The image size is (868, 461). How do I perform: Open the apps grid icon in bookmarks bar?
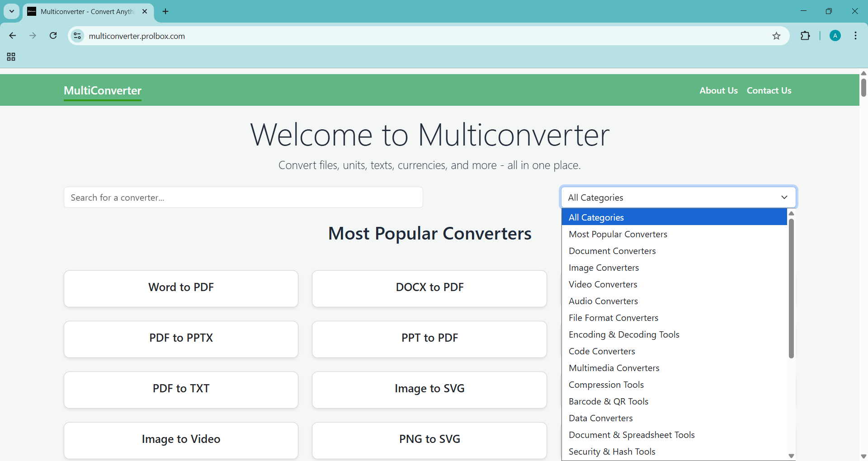tap(11, 57)
